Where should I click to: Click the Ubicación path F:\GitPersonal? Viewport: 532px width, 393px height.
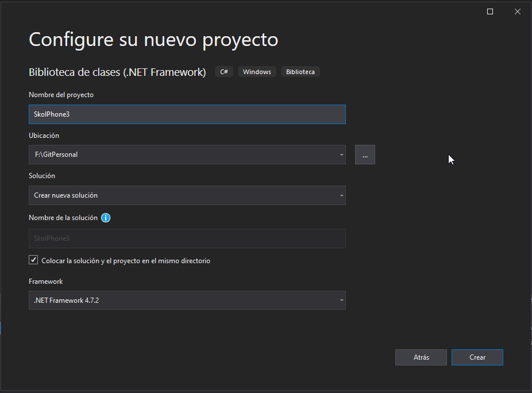coord(172,155)
